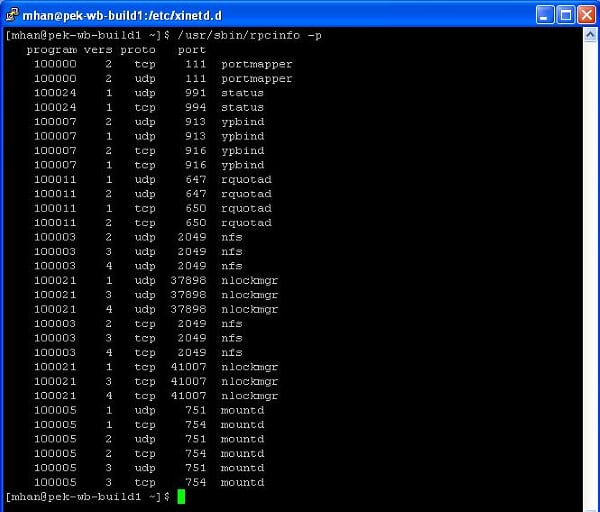Click 'ypbind' in the version 2 udp row
This screenshot has width=600, height=512.
point(243,122)
